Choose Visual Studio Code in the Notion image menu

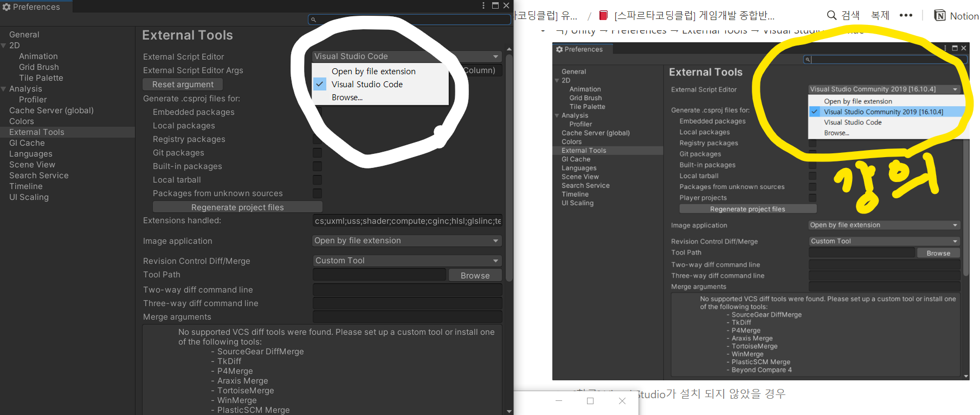(x=887, y=122)
